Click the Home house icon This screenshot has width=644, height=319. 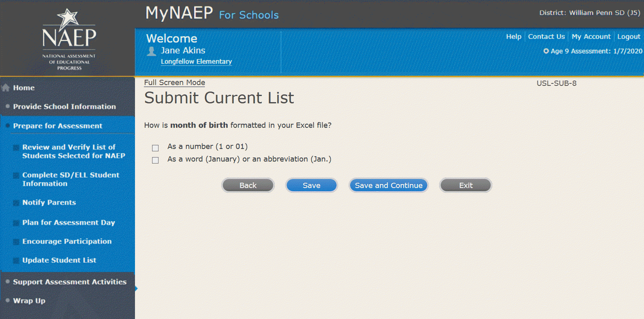[6, 88]
